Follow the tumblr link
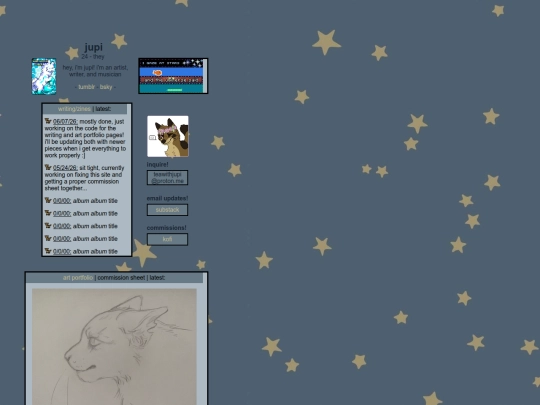Viewport: 540px width, 405px height. click(x=86, y=87)
